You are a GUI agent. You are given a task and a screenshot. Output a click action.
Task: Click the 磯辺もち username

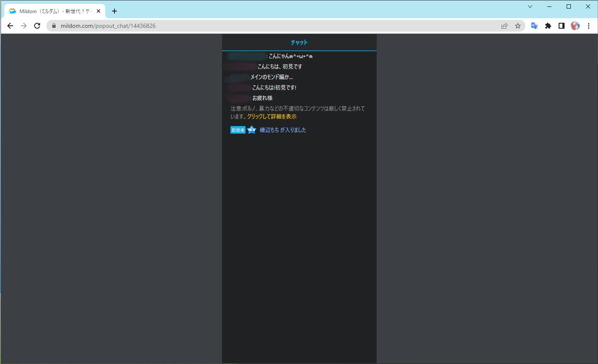[x=269, y=130]
